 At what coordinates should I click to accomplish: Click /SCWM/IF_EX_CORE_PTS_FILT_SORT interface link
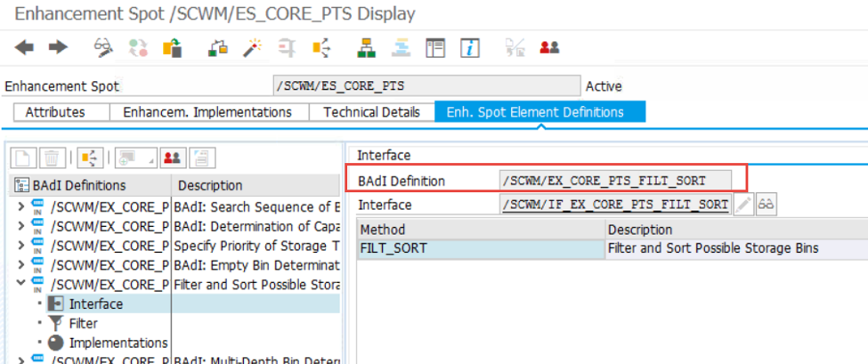(x=615, y=205)
